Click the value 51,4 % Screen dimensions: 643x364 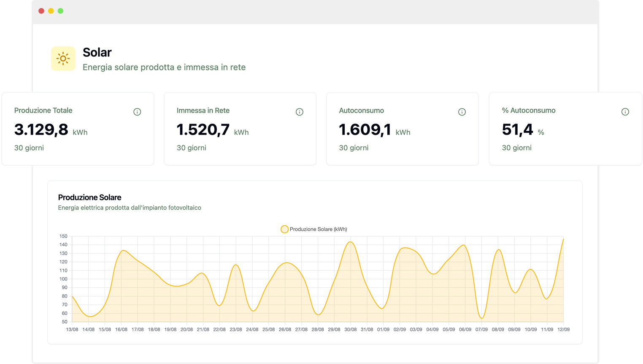pos(523,129)
